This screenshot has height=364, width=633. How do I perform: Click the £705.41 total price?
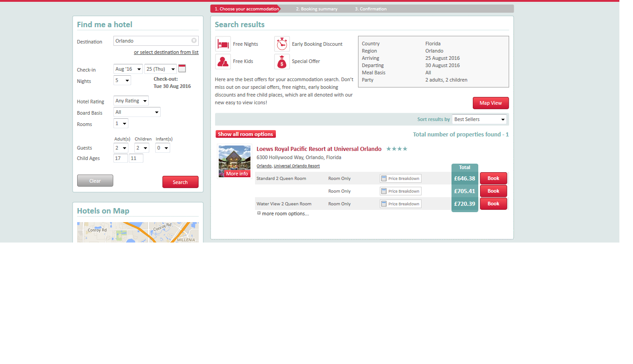pyautogui.click(x=465, y=191)
